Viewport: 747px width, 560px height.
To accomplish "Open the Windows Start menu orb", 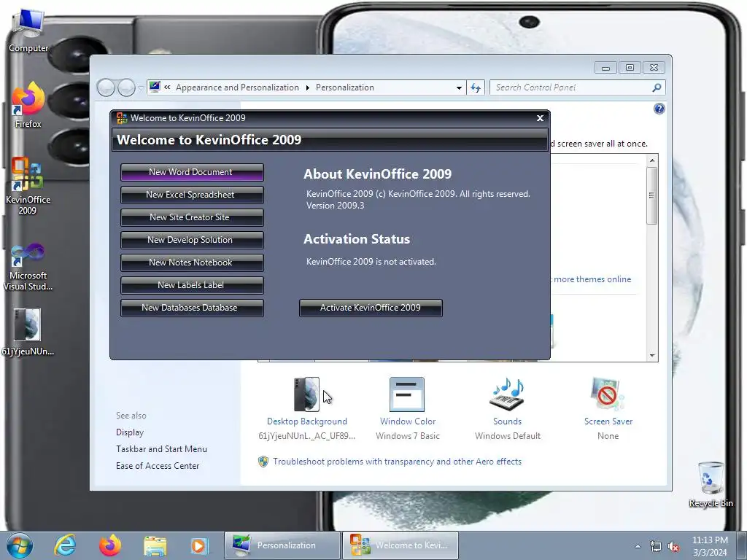I will tap(20, 545).
